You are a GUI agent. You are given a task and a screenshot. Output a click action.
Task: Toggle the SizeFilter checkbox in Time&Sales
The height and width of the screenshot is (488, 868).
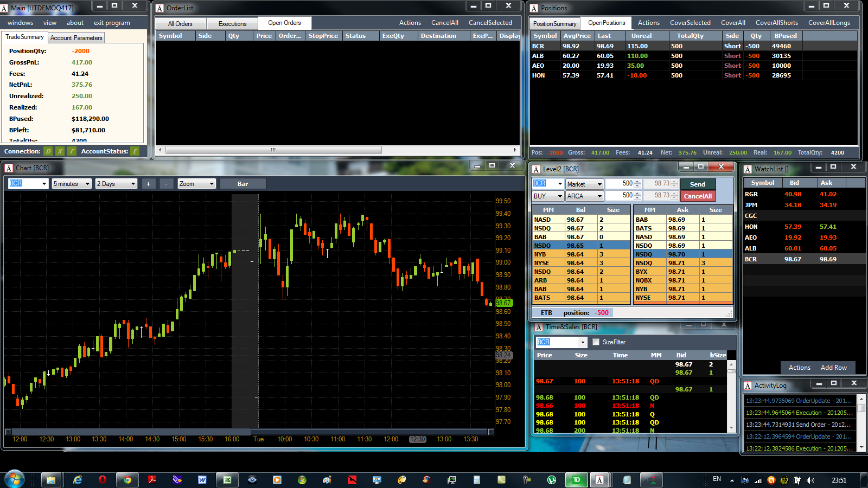[x=596, y=342]
